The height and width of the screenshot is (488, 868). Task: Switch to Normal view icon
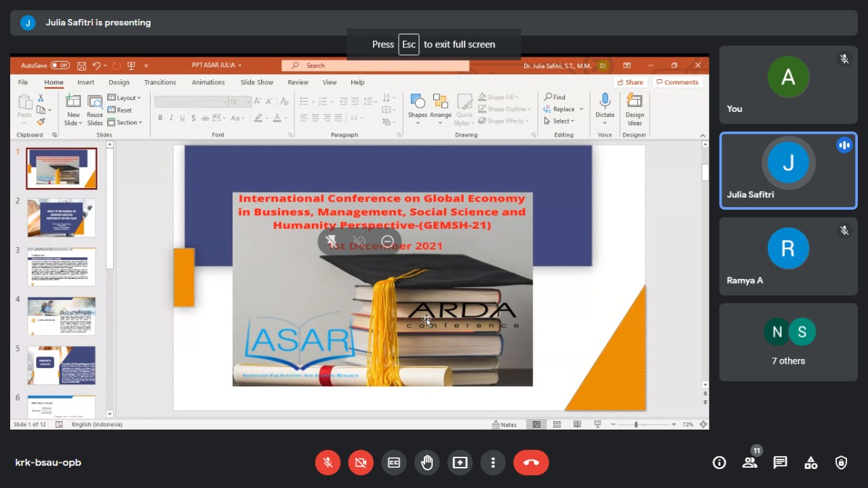[x=536, y=425]
